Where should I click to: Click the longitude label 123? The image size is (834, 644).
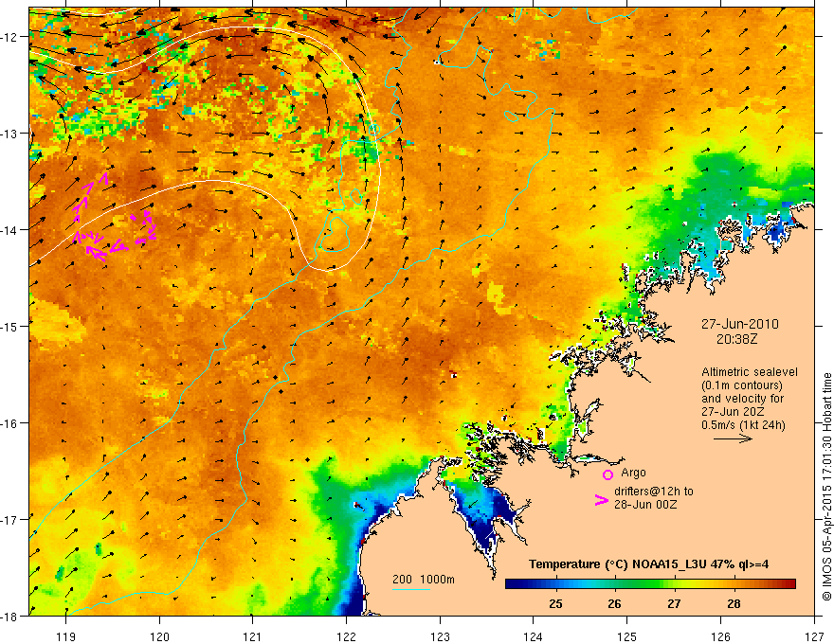point(440,636)
